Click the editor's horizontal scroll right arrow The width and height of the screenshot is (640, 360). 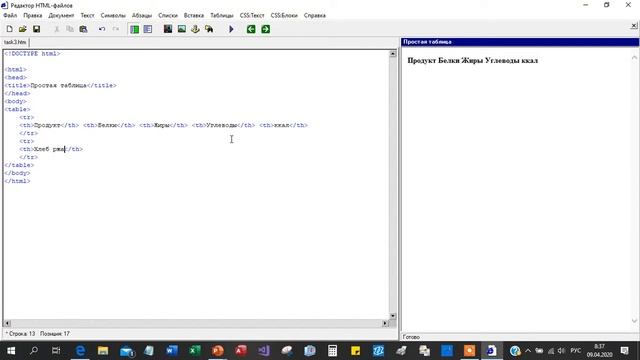385,323
